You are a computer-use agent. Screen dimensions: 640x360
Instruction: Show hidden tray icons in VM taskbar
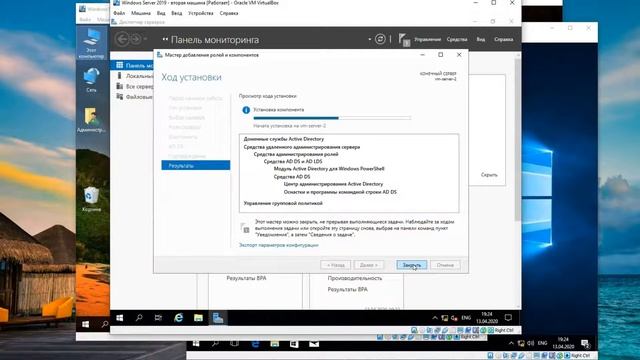click(435, 318)
